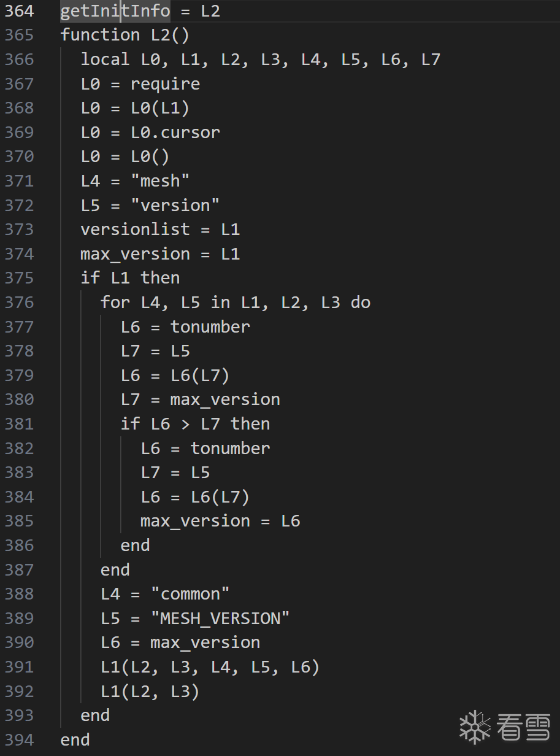Click the "mesh" string literal
This screenshot has height=756, width=560.
point(160,181)
